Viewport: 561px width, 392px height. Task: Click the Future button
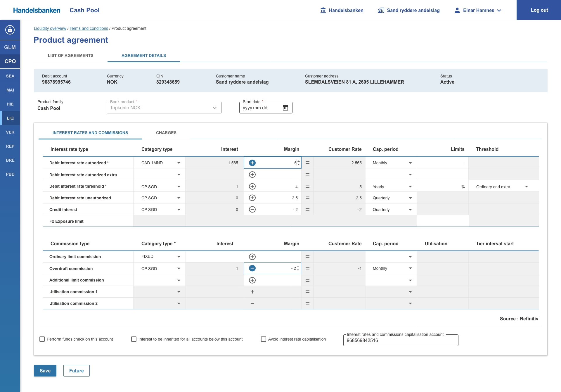point(76,370)
